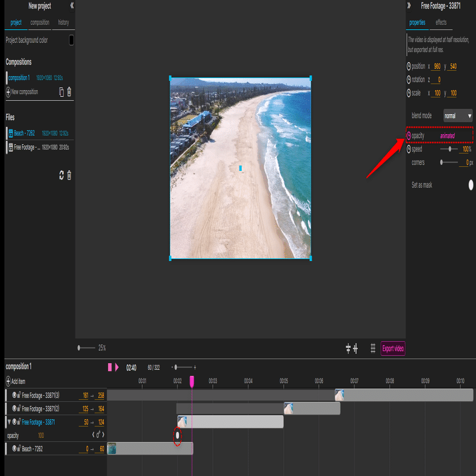
Task: Play composition pink triangle button
Action: pyautogui.click(x=117, y=367)
